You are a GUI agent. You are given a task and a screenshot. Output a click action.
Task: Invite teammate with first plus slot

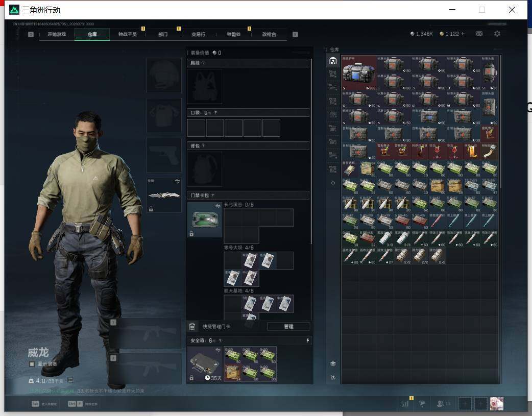(465, 404)
